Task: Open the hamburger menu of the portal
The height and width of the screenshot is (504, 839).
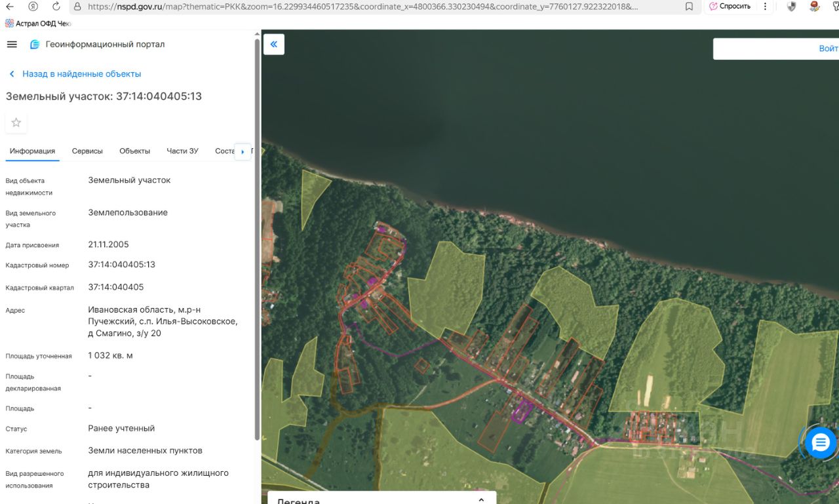Action: [12, 45]
